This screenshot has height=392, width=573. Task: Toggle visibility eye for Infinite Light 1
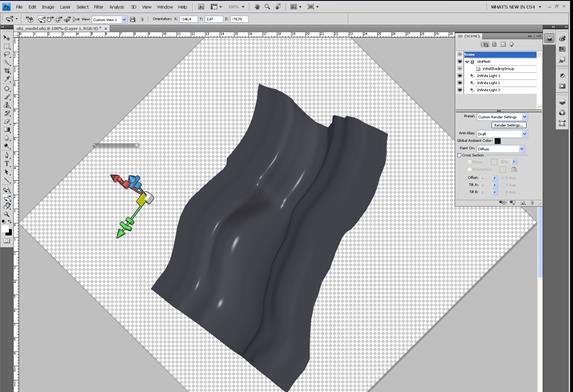(460, 76)
